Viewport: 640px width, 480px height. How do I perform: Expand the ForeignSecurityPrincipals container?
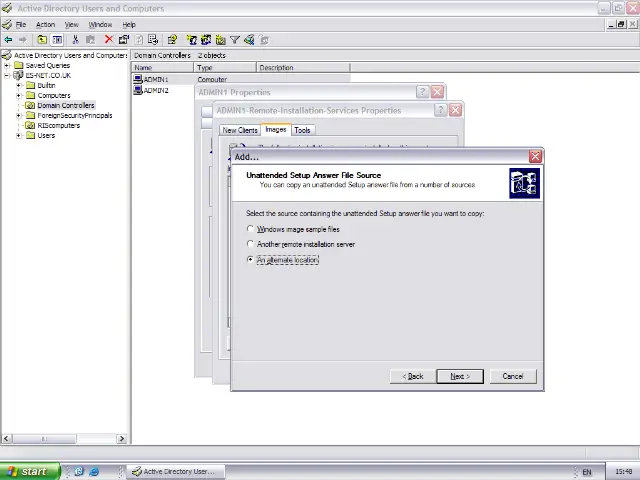point(18,116)
